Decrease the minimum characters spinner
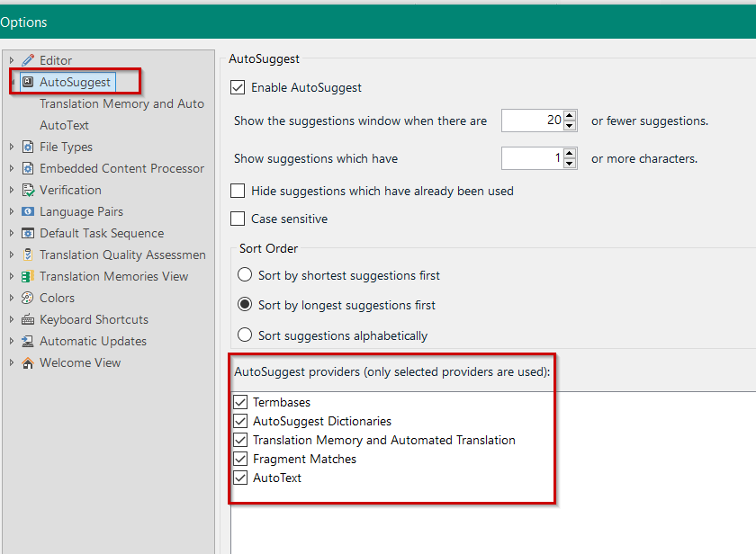 coord(570,164)
